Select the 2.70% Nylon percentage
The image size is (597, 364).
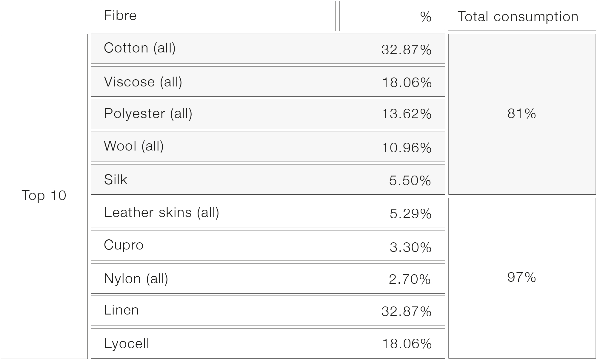410,280
